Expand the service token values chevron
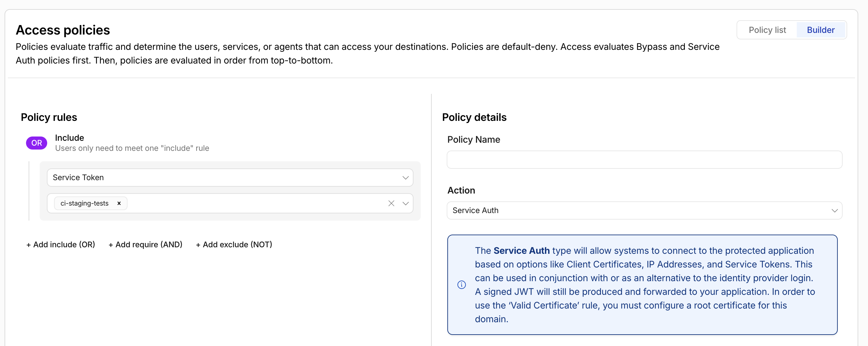The width and height of the screenshot is (868, 346). click(x=405, y=203)
